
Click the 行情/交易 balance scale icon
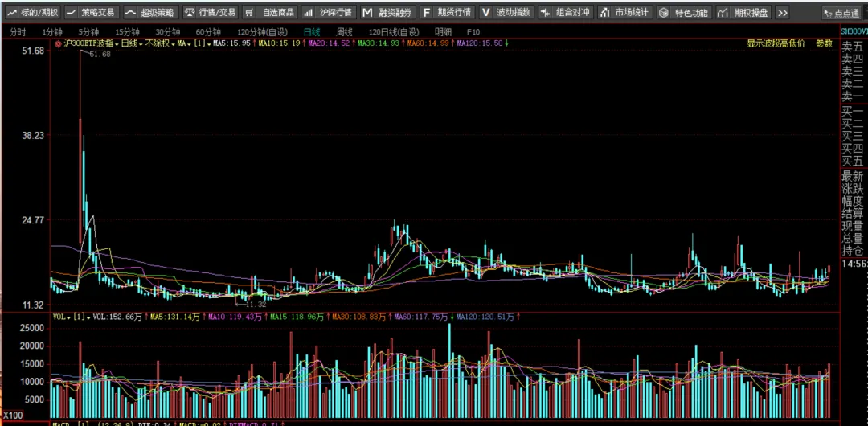[189, 12]
